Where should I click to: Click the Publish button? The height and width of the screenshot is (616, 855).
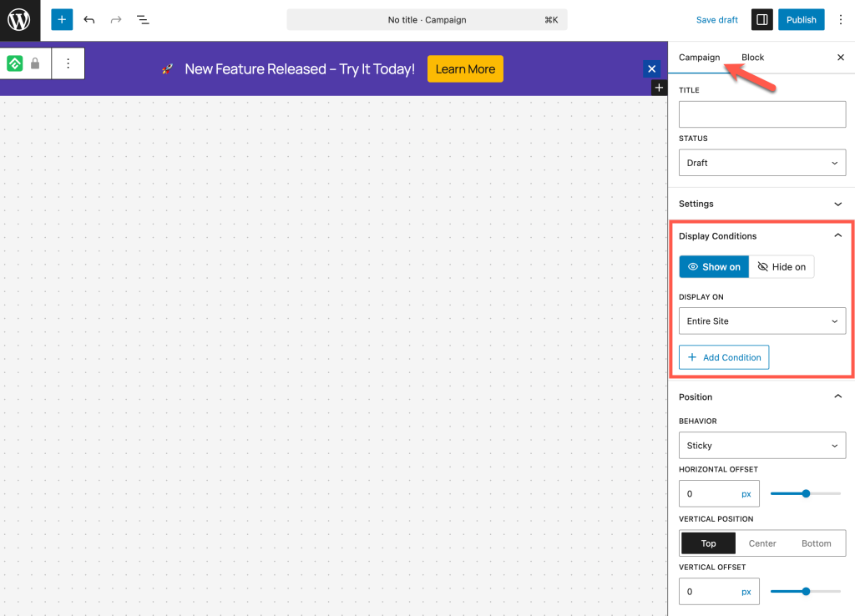click(x=801, y=19)
